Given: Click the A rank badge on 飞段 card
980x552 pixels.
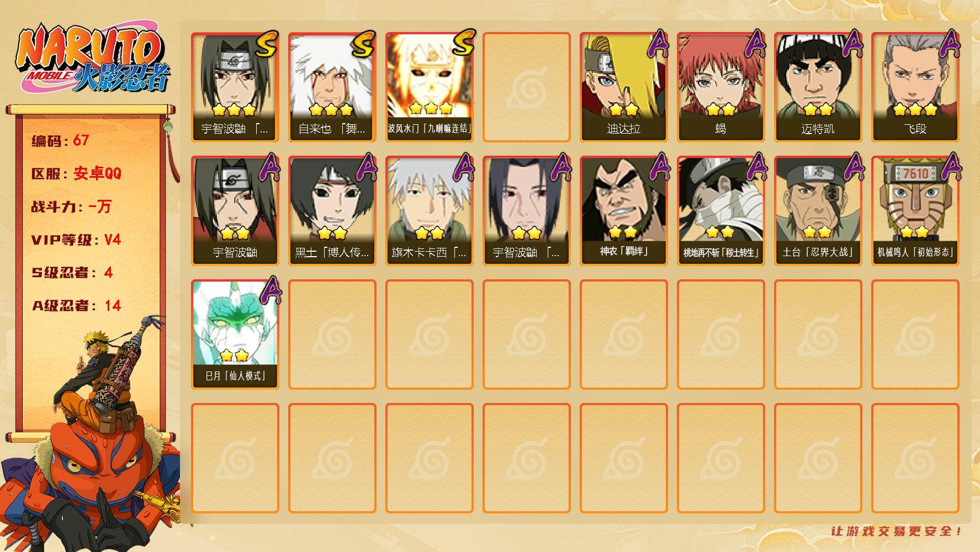Looking at the screenshot, I should pos(950,44).
